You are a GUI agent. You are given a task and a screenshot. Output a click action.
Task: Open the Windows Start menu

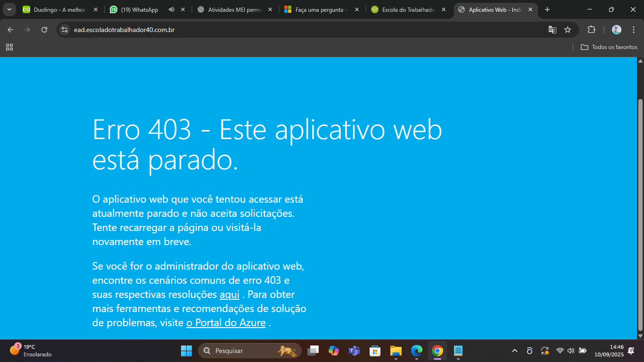coord(186,351)
